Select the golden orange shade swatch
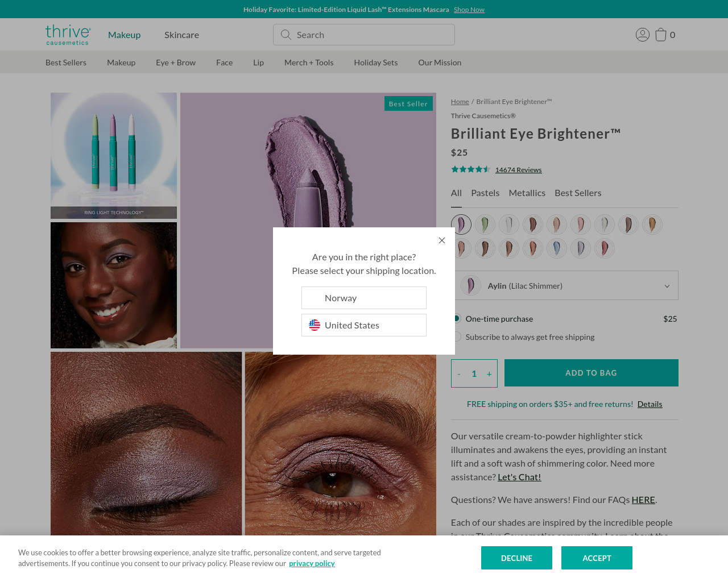This screenshot has height=582, width=728. [652, 225]
